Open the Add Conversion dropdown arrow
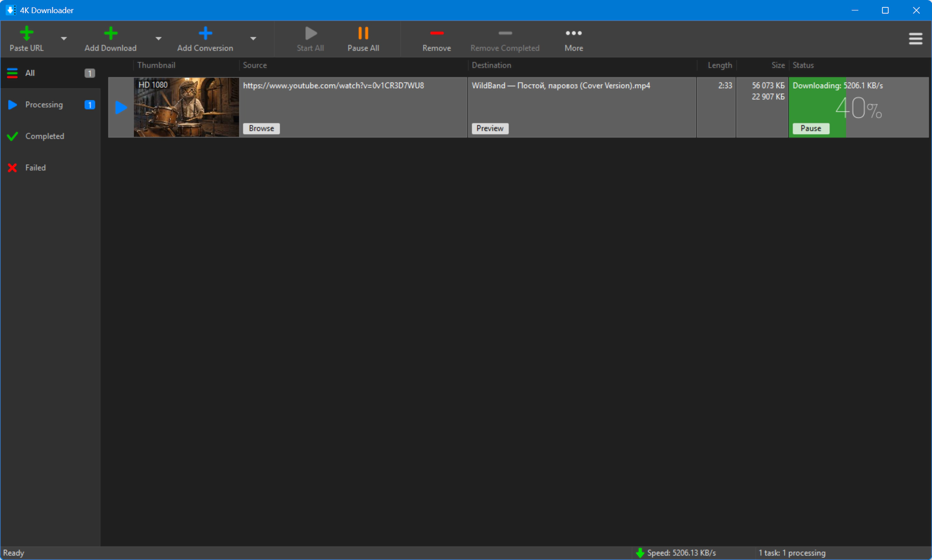The height and width of the screenshot is (560, 932). pyautogui.click(x=253, y=39)
